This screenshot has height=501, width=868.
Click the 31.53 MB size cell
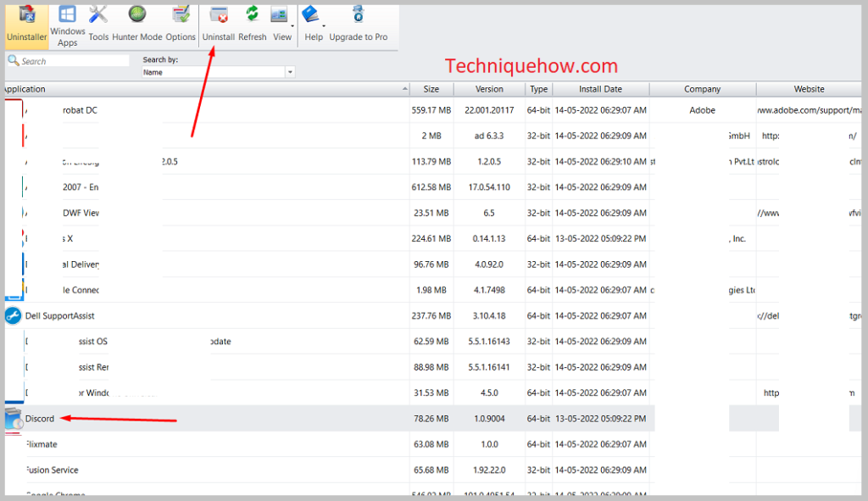click(x=431, y=393)
